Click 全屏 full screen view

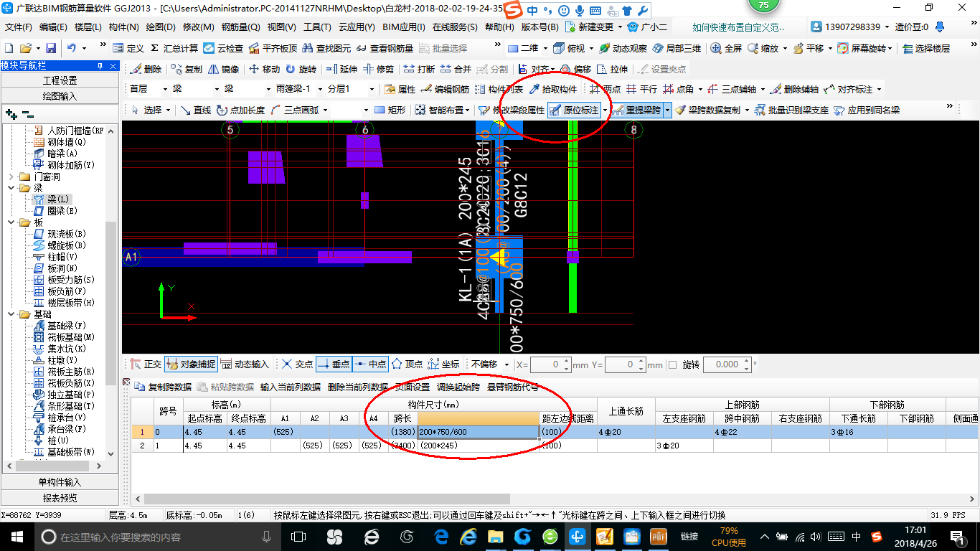point(726,48)
